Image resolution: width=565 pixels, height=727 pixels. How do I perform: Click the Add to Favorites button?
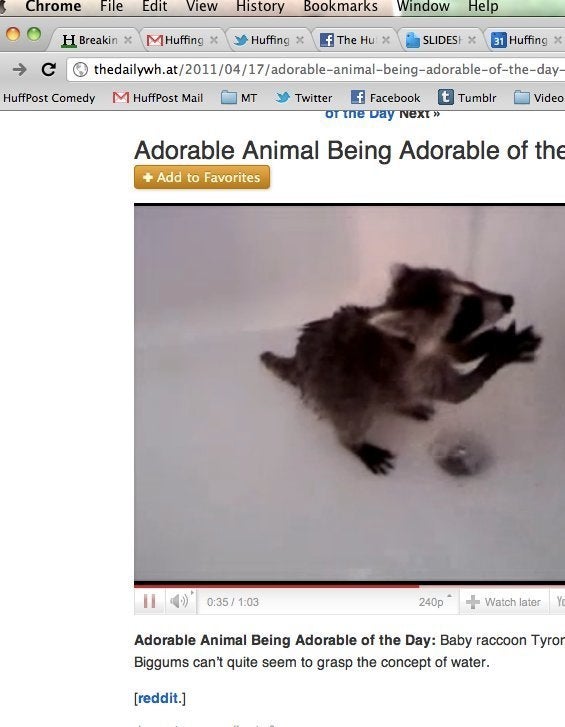(x=202, y=177)
